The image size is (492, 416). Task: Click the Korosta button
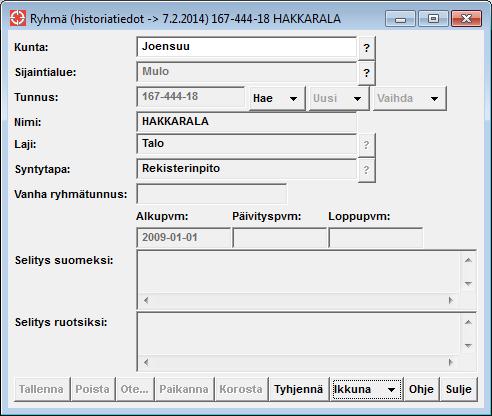pos(241,389)
